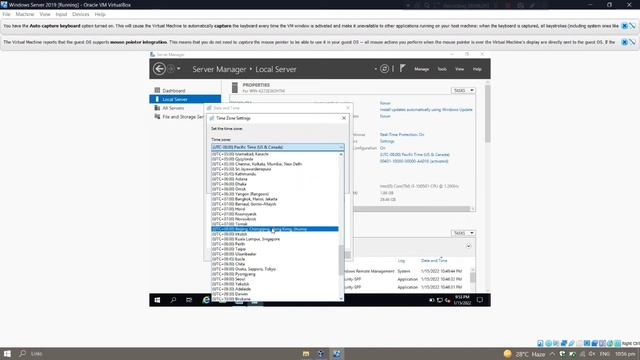Select All Servers in the sidebar

[x=173, y=108]
